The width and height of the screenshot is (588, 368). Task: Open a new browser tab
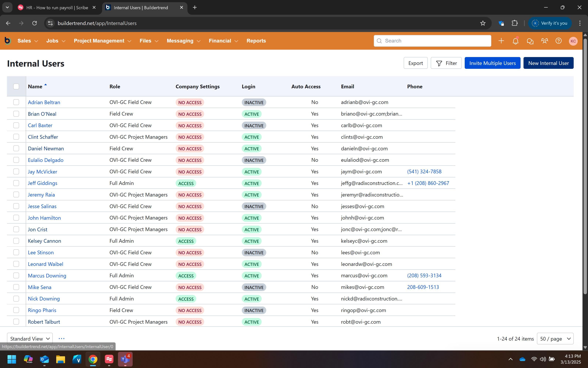coord(195,8)
